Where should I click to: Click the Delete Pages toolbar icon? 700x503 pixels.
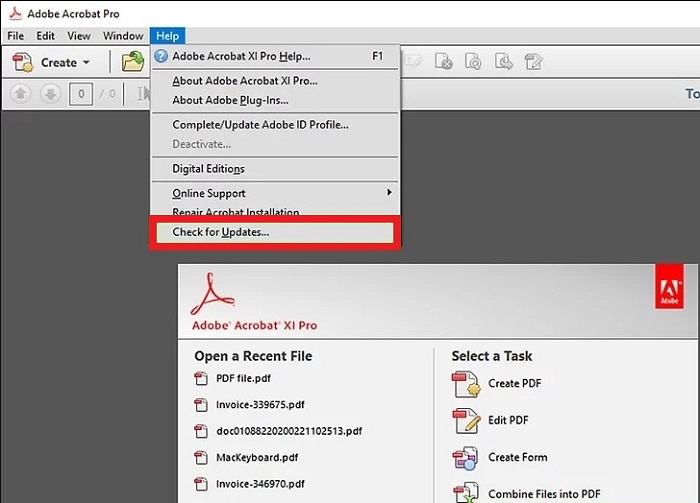443,62
